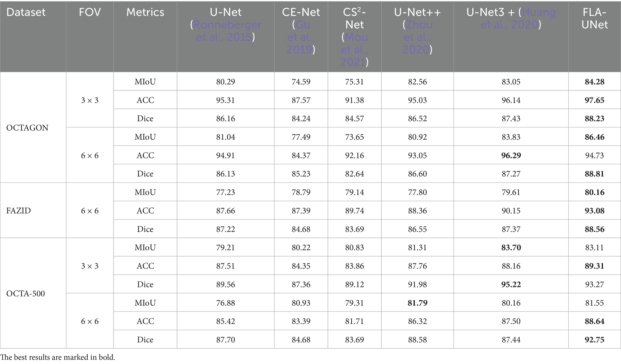Screen dimensions: 621x364
Task: Select the best results footnote text
Action: coord(58,357)
